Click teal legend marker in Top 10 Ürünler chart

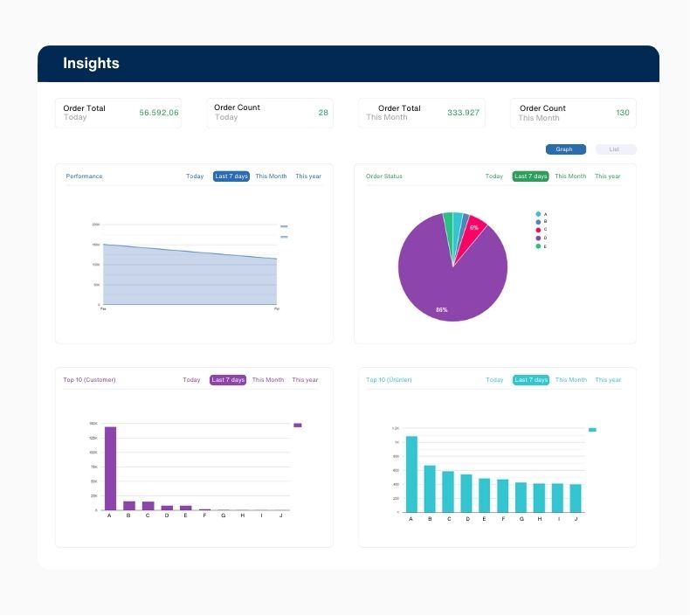tap(592, 430)
